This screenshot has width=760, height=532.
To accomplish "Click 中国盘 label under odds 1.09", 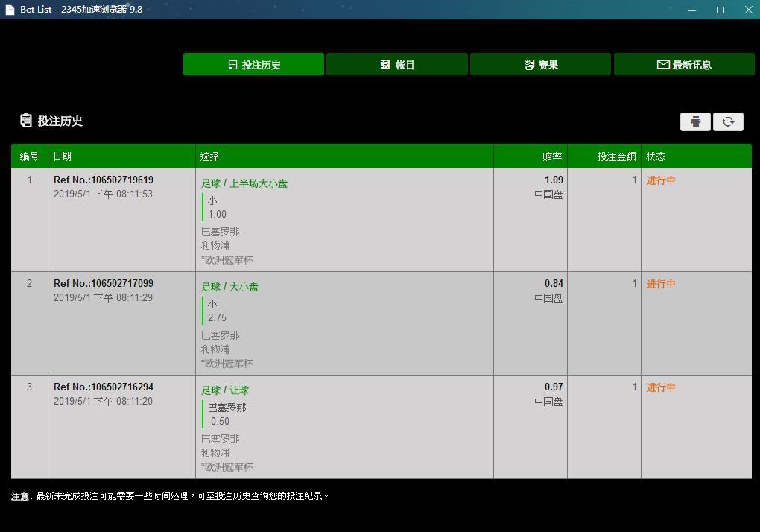I will (x=548, y=194).
